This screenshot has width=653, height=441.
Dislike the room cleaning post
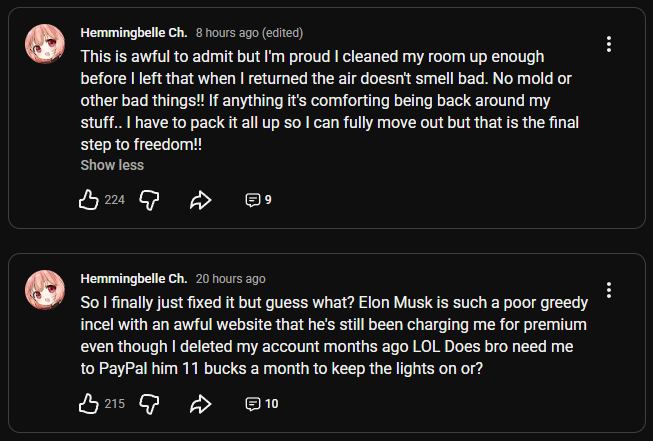click(x=149, y=199)
